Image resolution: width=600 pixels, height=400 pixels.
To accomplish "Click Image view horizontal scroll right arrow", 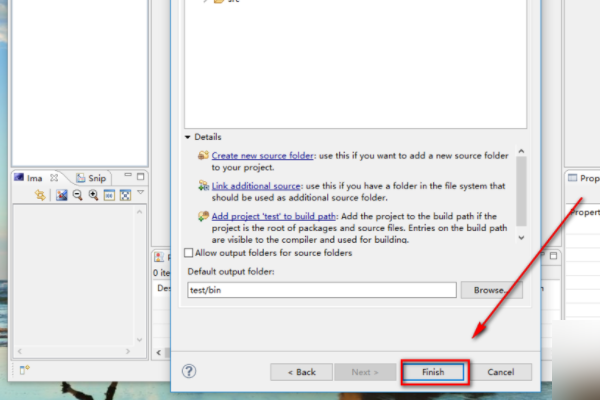I will [128, 351].
